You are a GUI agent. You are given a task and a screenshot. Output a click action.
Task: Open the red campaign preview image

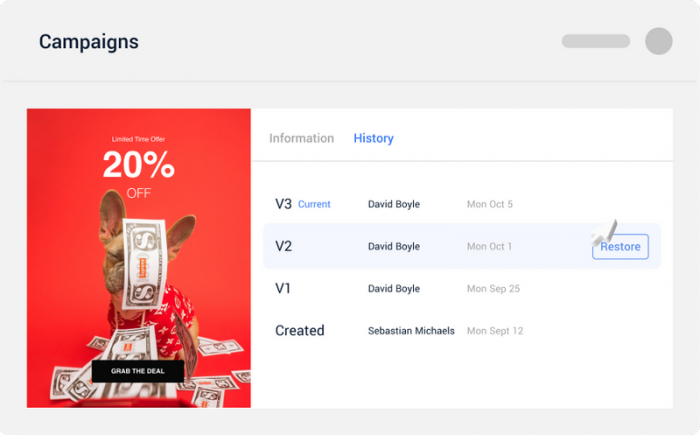point(138,258)
